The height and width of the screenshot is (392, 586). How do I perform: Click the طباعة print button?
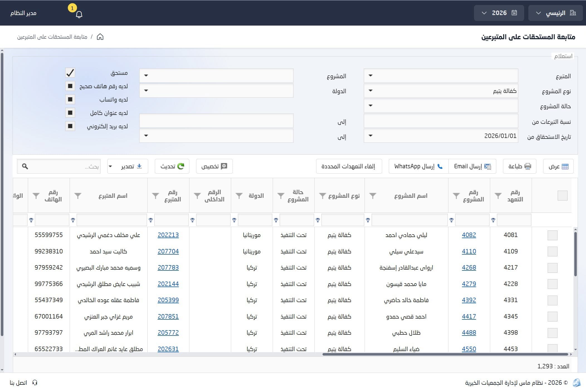[520, 166]
